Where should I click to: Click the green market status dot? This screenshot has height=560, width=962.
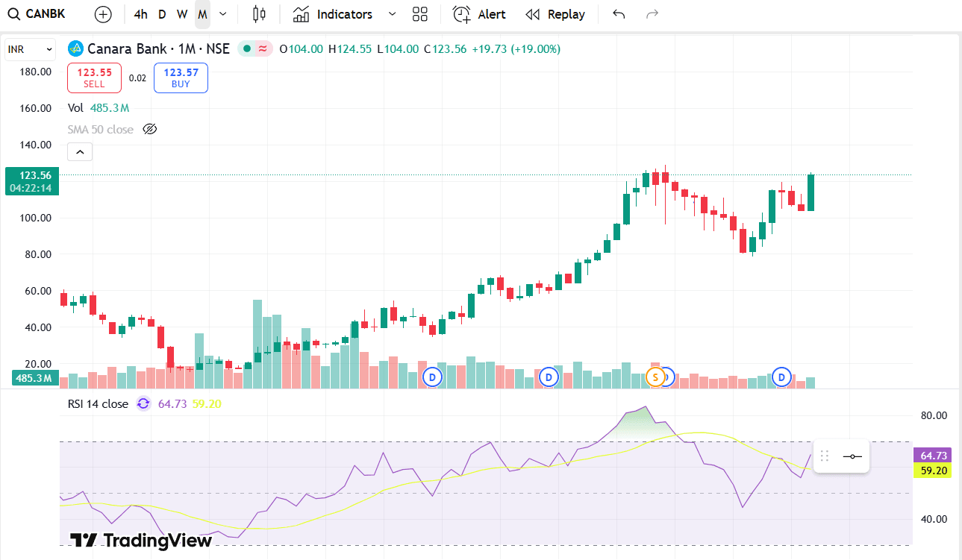tap(246, 49)
